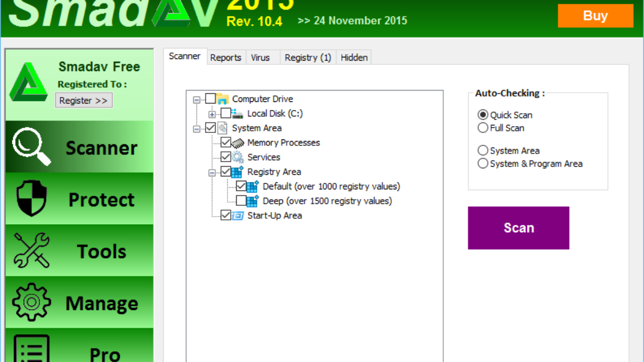644x362 pixels.
Task: Click the Pro list icon
Action: coord(32,349)
